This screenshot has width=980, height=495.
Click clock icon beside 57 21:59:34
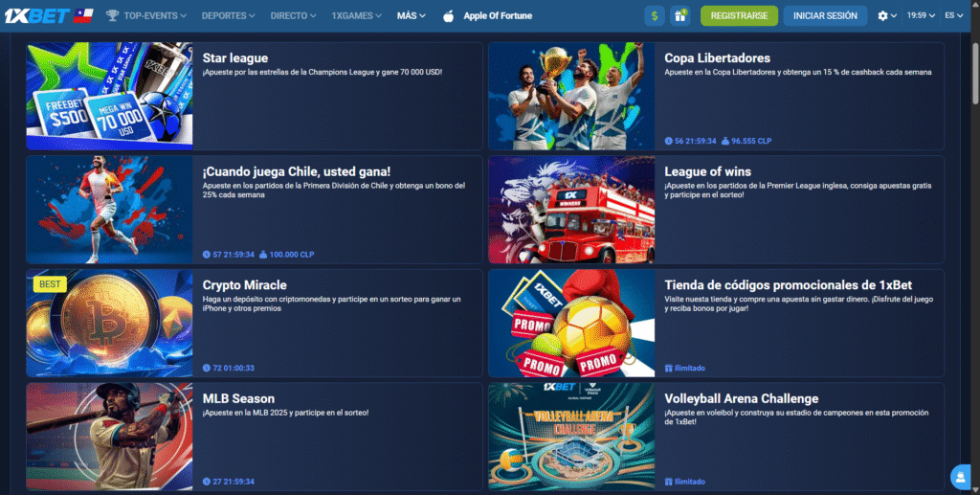point(207,255)
